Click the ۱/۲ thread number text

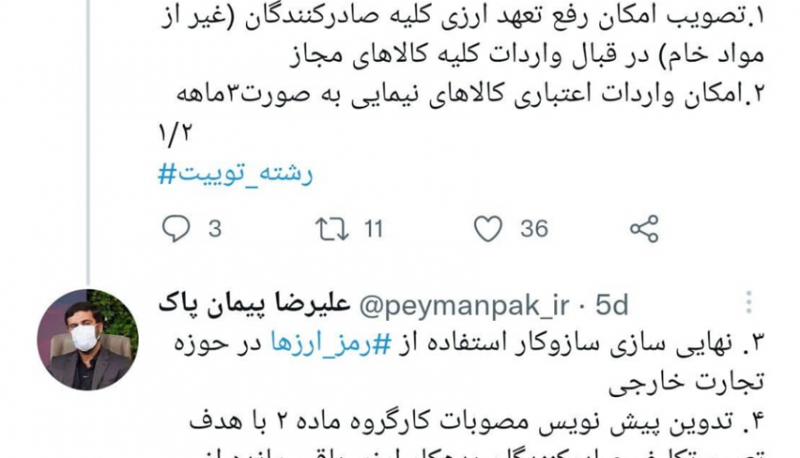click(175, 134)
